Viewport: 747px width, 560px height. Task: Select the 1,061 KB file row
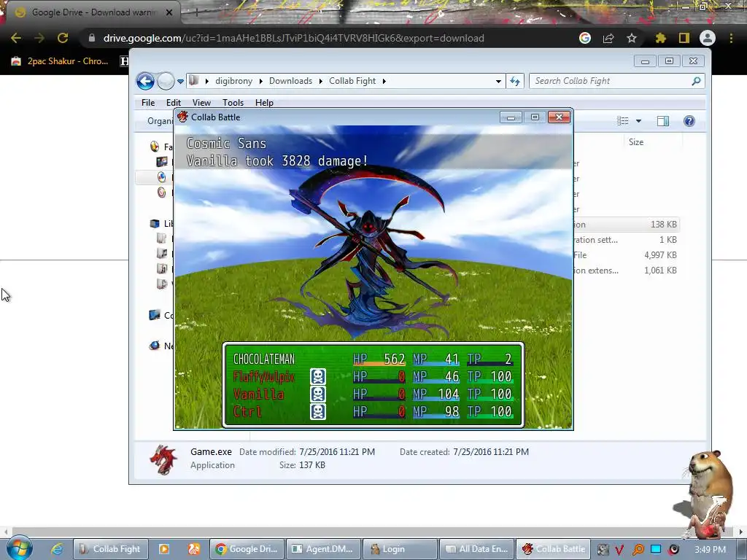click(x=625, y=270)
